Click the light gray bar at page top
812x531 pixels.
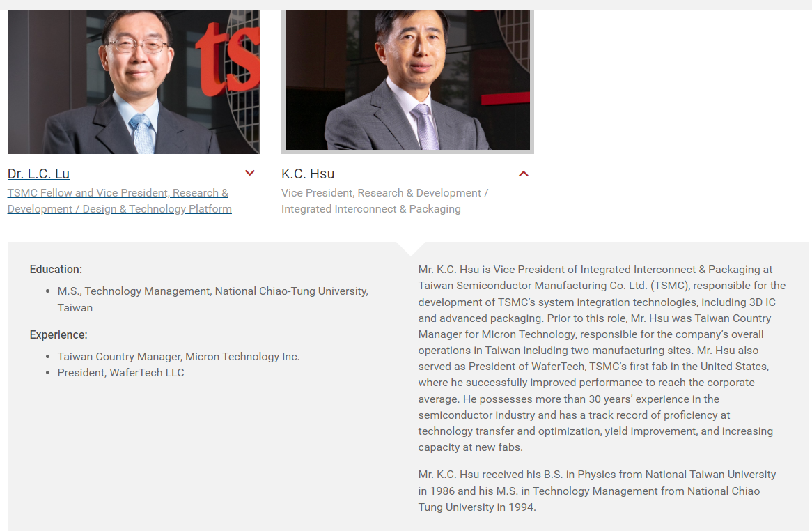coord(406,5)
